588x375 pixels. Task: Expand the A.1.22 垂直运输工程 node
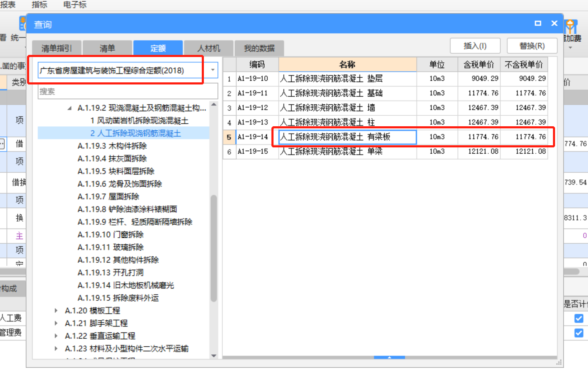pyautogui.click(x=56, y=336)
